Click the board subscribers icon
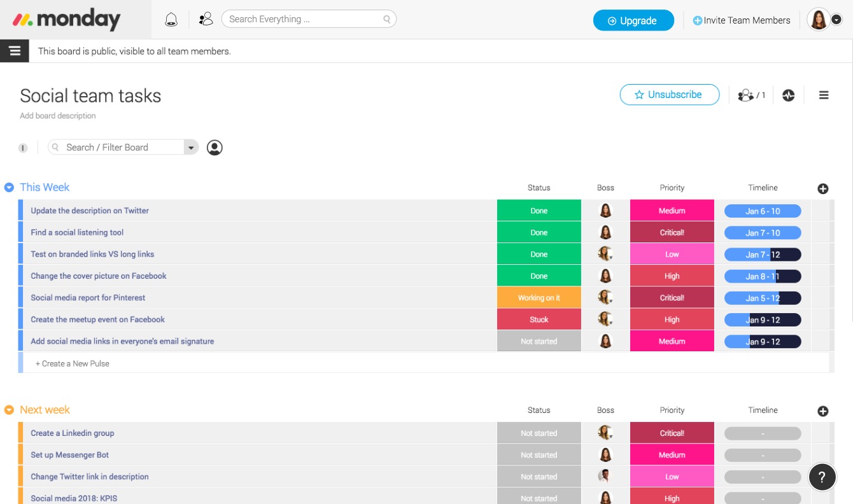This screenshot has width=853, height=504. [751, 95]
